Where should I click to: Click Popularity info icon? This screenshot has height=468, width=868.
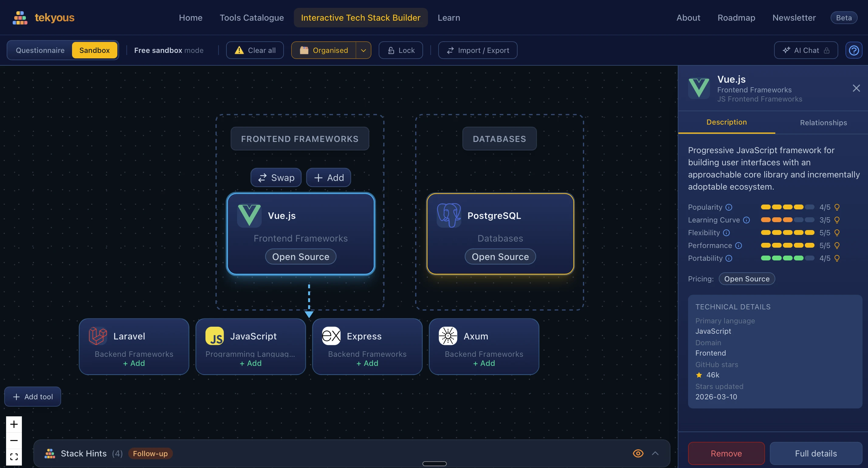pos(728,207)
